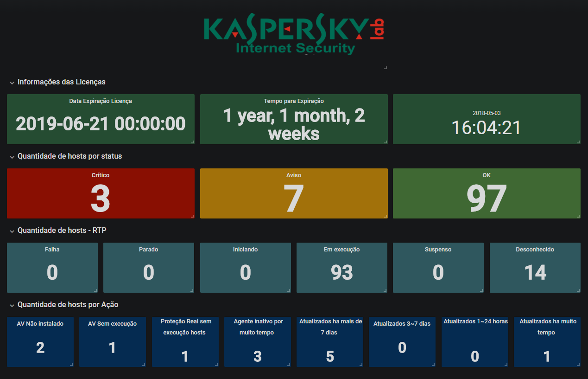Viewport: 588px width, 379px height.
Task: Click the Atualizados 1~24 horas value 0
Action: click(475, 356)
